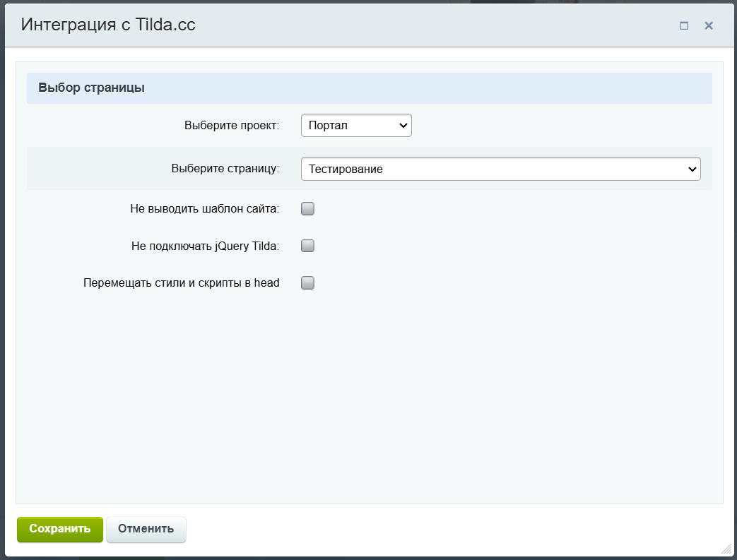Click the 'Выберите страницу:' label
The image size is (737, 560).
[225, 169]
